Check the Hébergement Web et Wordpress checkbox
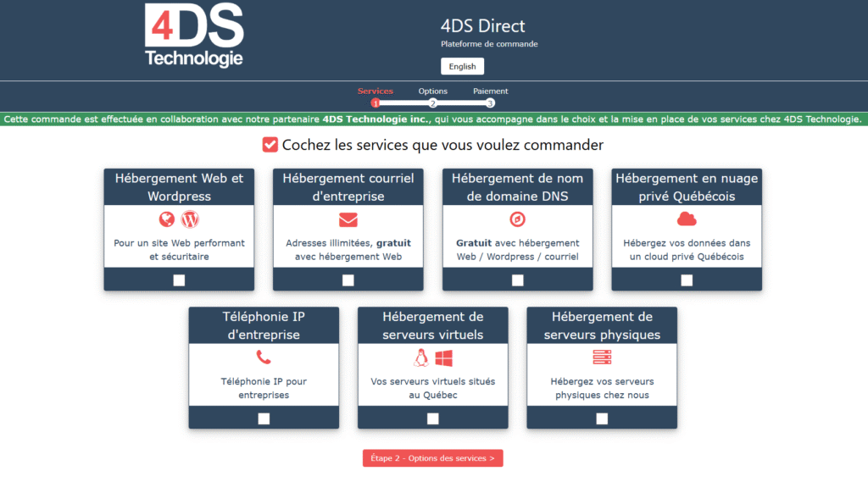 (x=179, y=280)
